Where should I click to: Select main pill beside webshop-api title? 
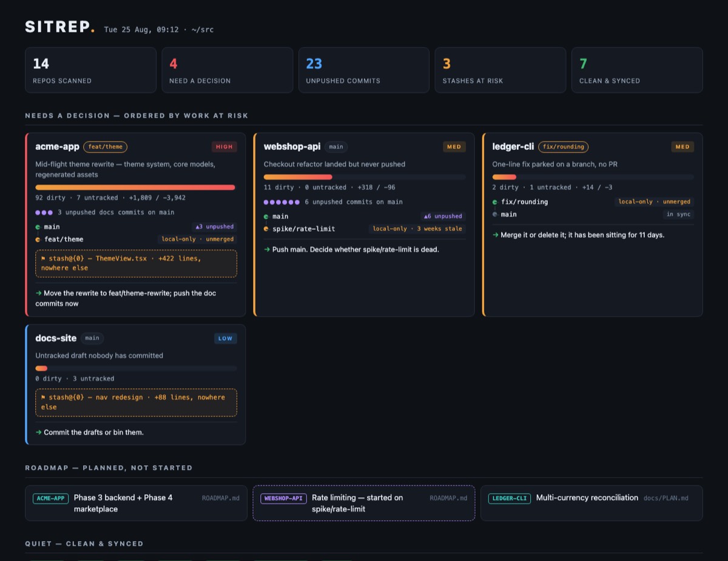click(x=336, y=147)
